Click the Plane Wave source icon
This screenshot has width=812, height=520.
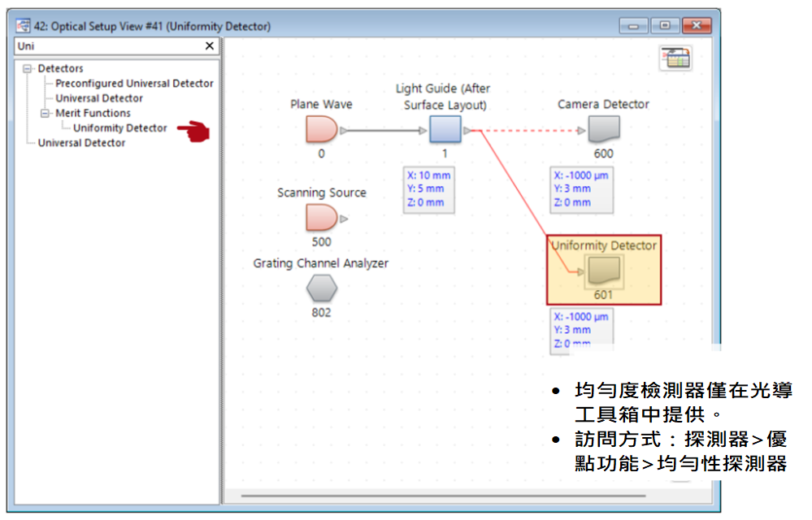click(322, 129)
